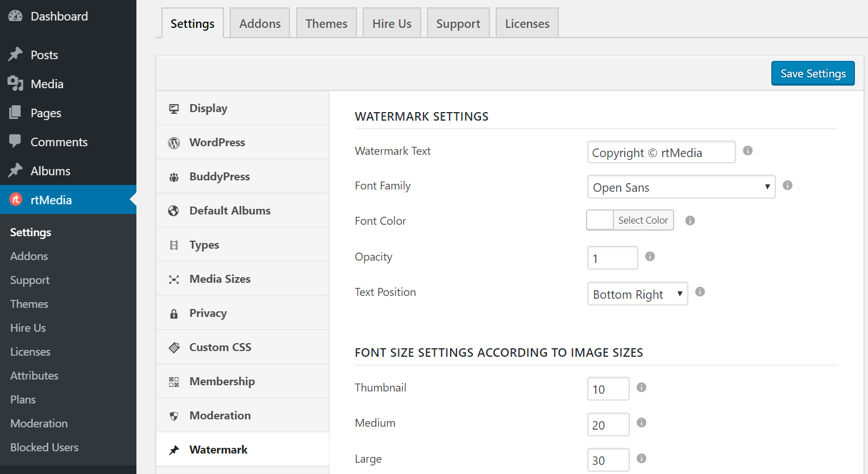Select the Media Sizes resize icon
Screen dimensions: 868x474
pos(174,278)
